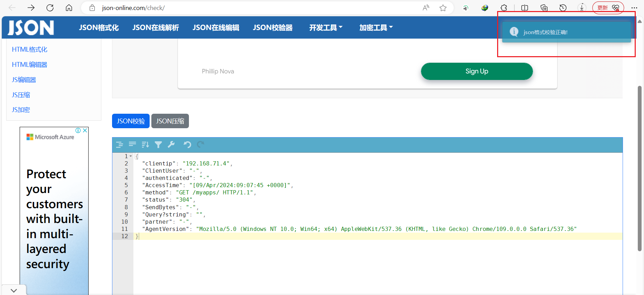Viewport: 644px width, 295px height.
Task: Open the JS加密 sidebar link
Action: (x=21, y=110)
